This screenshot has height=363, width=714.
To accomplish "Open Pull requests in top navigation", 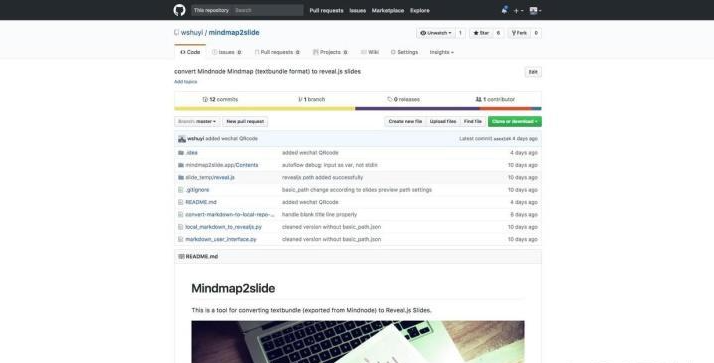I will tap(326, 10).
